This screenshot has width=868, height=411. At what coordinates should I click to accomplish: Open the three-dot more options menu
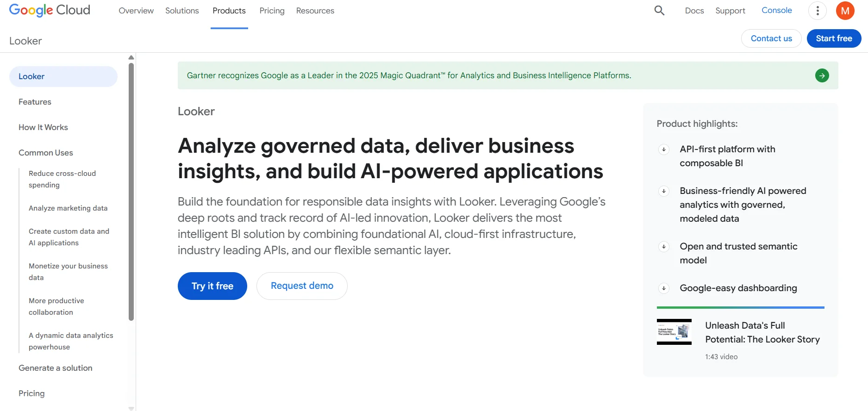[818, 11]
